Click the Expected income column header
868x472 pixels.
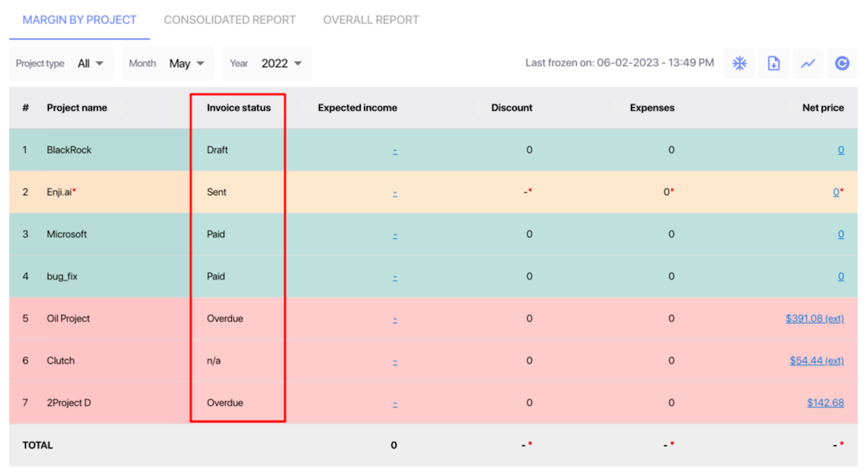[x=357, y=108]
